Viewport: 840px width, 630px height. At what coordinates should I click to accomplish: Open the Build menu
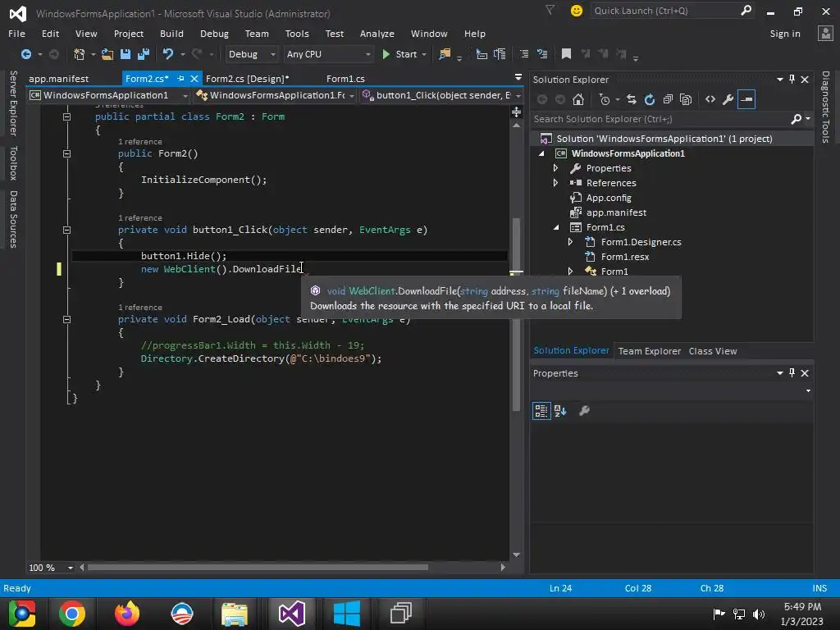click(x=171, y=34)
